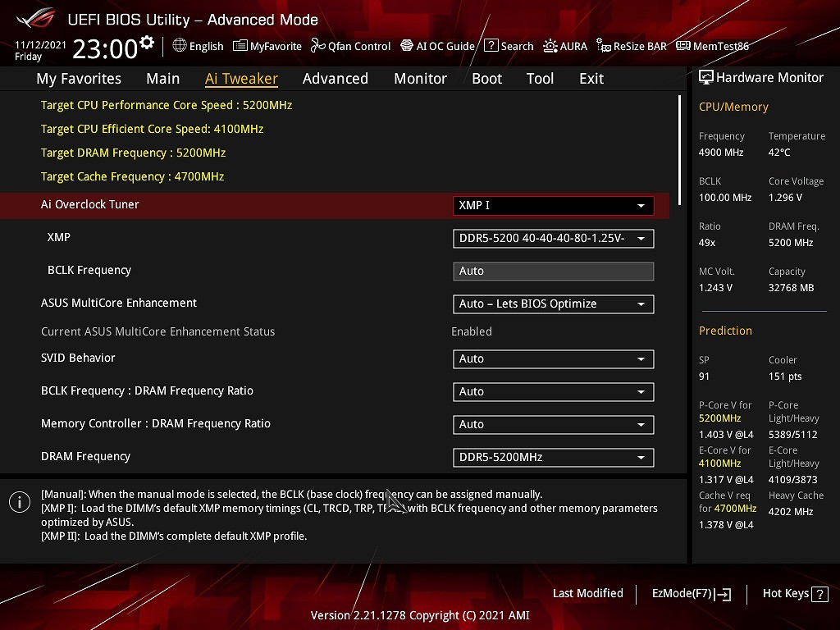The height and width of the screenshot is (630, 840).
Task: Open Qfan Control fan settings
Action: click(x=350, y=46)
